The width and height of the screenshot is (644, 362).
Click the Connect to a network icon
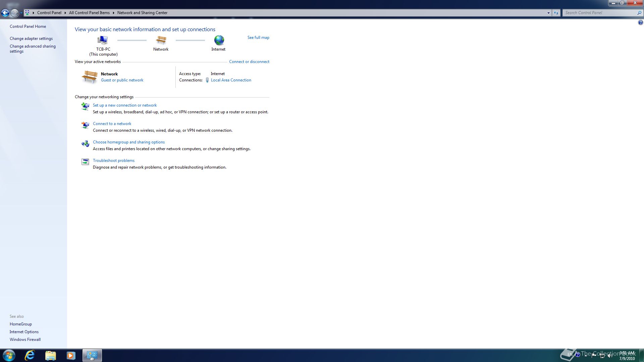[x=85, y=125]
